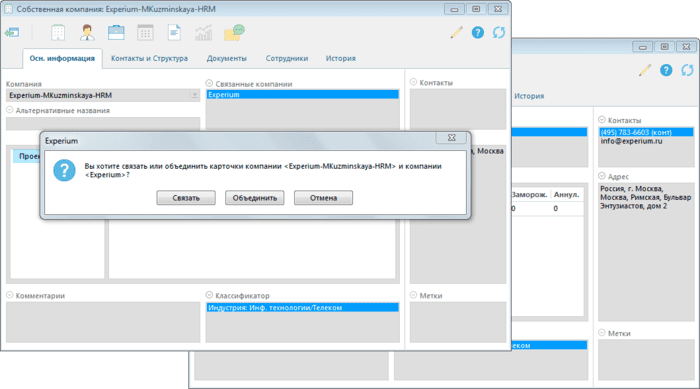Open the Документы tab

click(226, 59)
